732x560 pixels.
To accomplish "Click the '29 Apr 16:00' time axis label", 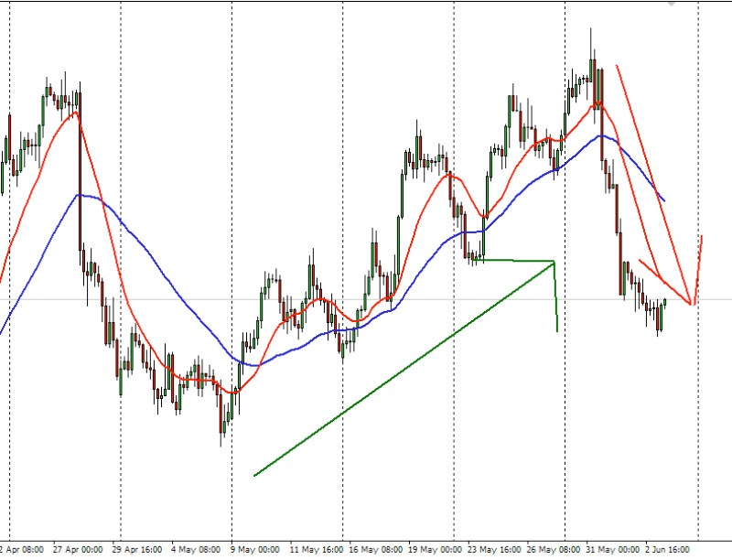I will click(137, 550).
